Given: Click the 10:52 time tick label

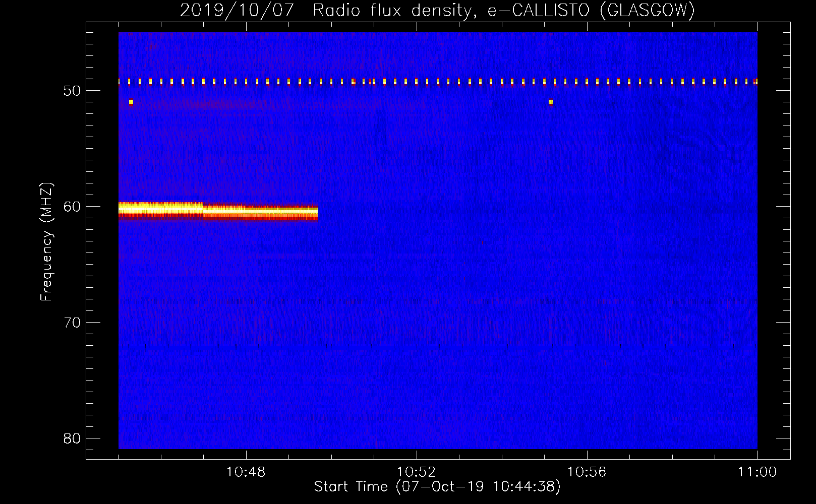Looking at the screenshot, I should pos(416,472).
